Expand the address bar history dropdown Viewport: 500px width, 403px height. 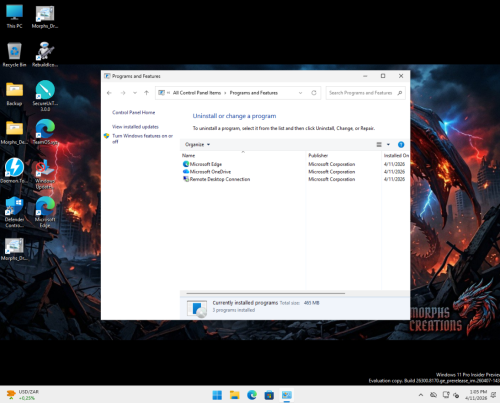[x=300, y=93]
